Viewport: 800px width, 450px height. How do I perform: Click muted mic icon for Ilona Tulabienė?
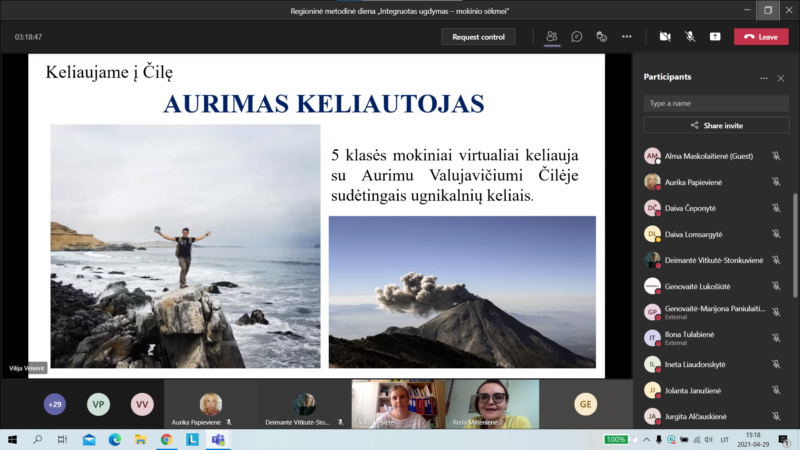(776, 338)
